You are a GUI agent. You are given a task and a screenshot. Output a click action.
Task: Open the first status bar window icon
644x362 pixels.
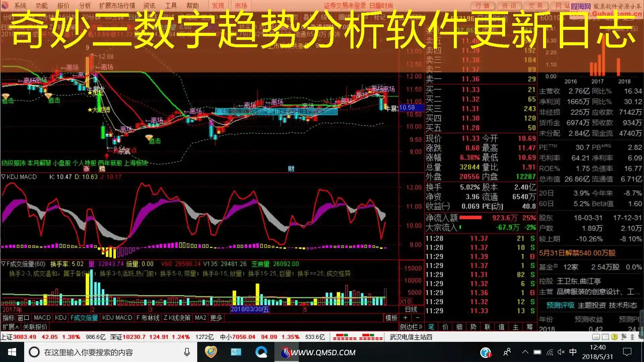(x=596, y=337)
